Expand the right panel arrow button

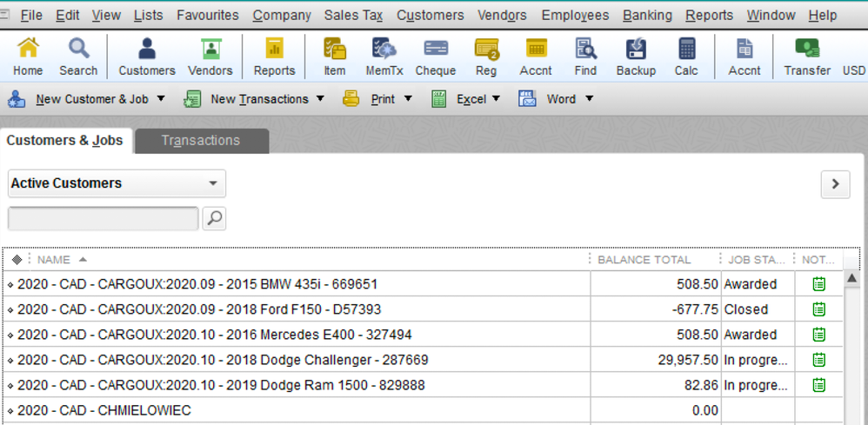[835, 183]
